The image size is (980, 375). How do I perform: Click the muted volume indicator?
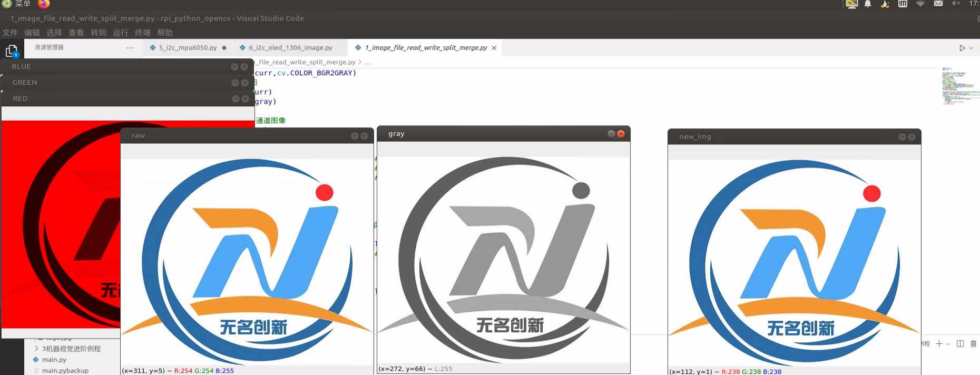point(956,4)
